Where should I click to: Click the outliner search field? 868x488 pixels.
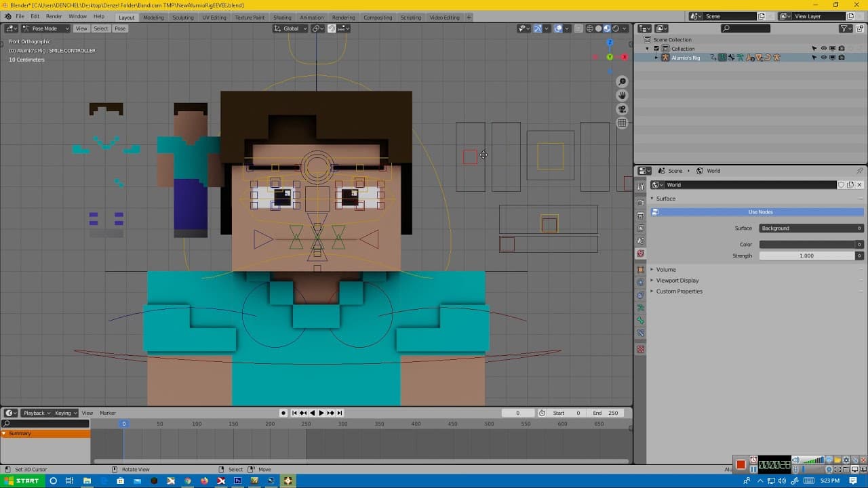point(746,28)
